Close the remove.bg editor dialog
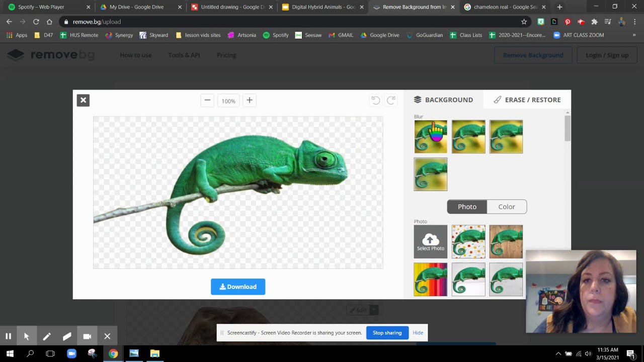The image size is (644, 362). 84,100
